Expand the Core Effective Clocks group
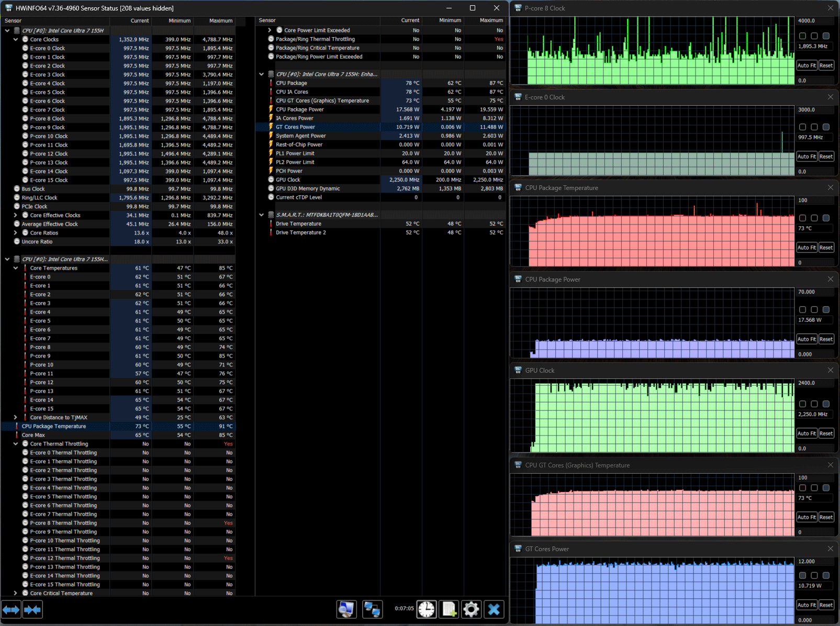Viewport: 840px width, 626px height. click(x=16, y=215)
